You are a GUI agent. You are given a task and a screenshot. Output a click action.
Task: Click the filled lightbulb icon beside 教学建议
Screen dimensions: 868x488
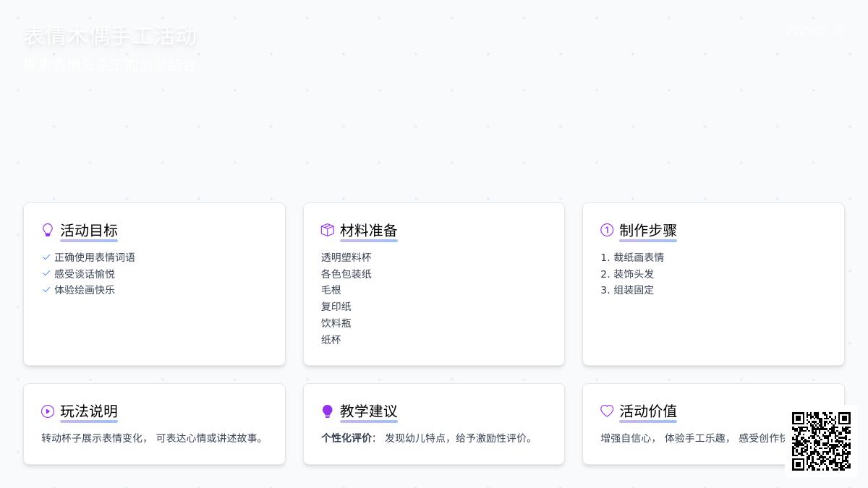(328, 411)
